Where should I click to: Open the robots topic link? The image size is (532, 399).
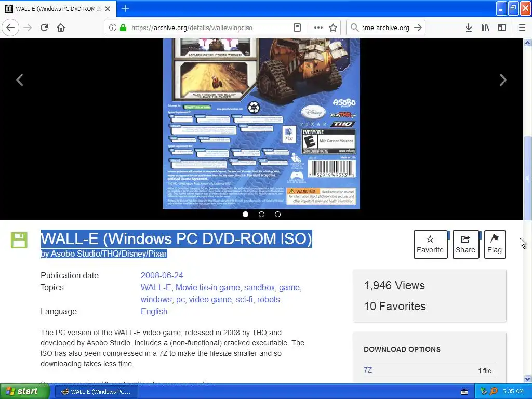tap(269, 300)
